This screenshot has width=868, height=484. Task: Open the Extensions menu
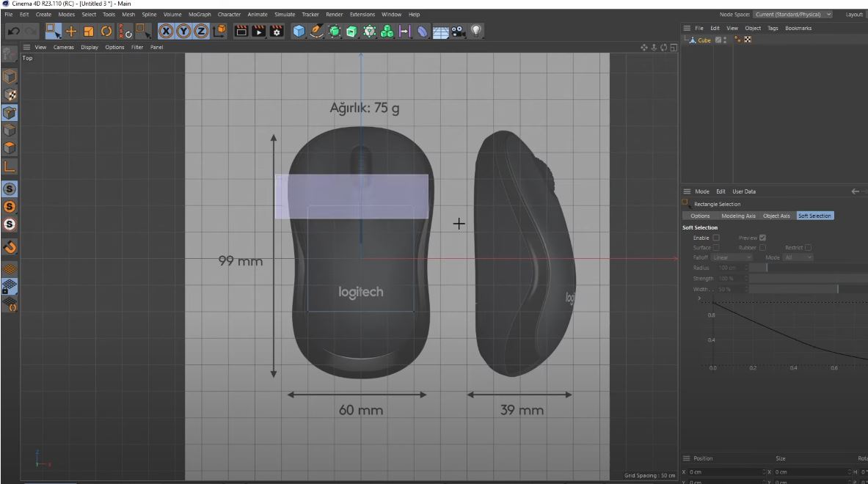[362, 15]
